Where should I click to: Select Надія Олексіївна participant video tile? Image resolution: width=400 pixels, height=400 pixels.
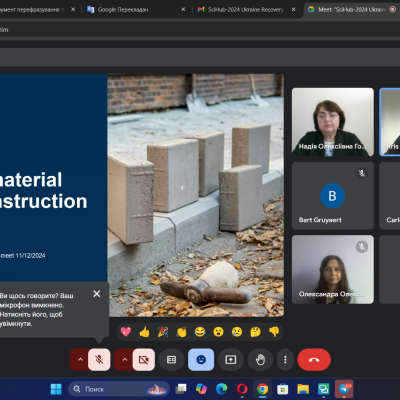[333, 122]
